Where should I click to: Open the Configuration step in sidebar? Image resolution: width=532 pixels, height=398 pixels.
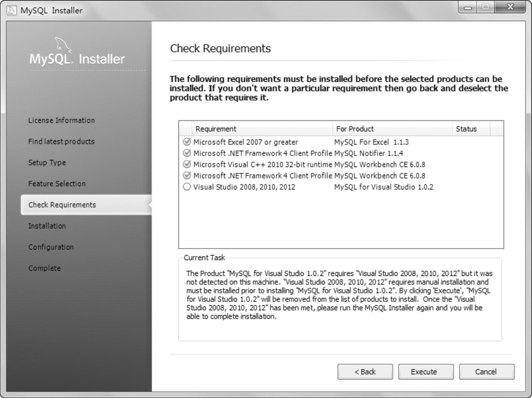(x=51, y=247)
